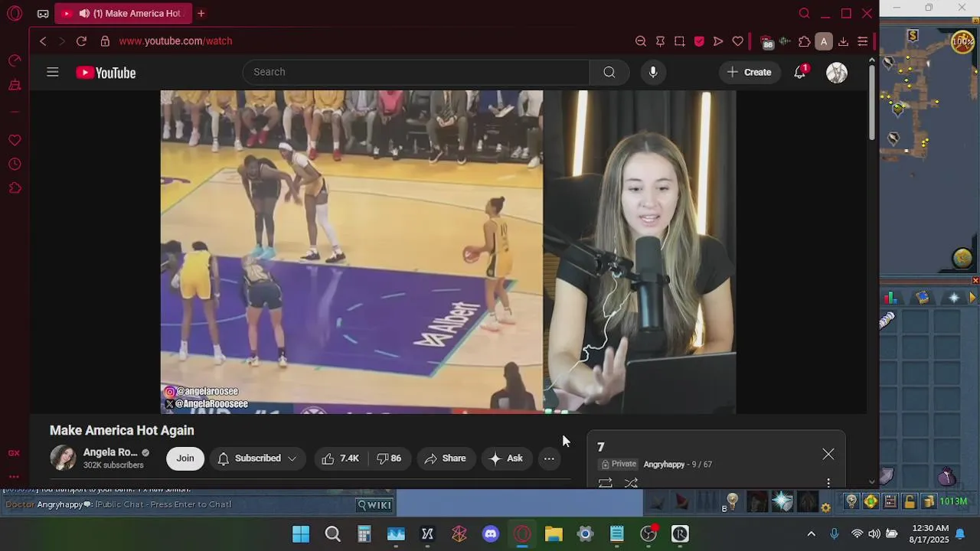
Task: Open OBS Studio from taskbar
Action: click(648, 534)
